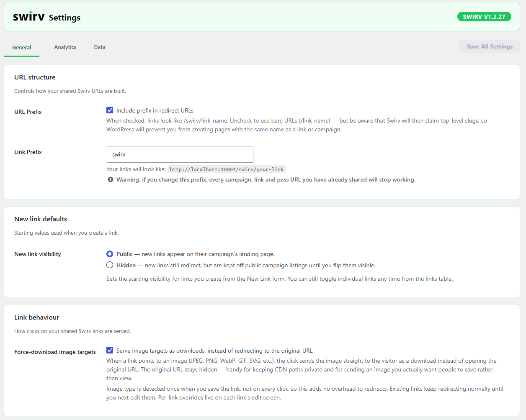Image resolution: width=526 pixels, height=420 pixels.
Task: Click 'Controls how your shared Swirv URLs are built.'
Action: [x=70, y=91]
